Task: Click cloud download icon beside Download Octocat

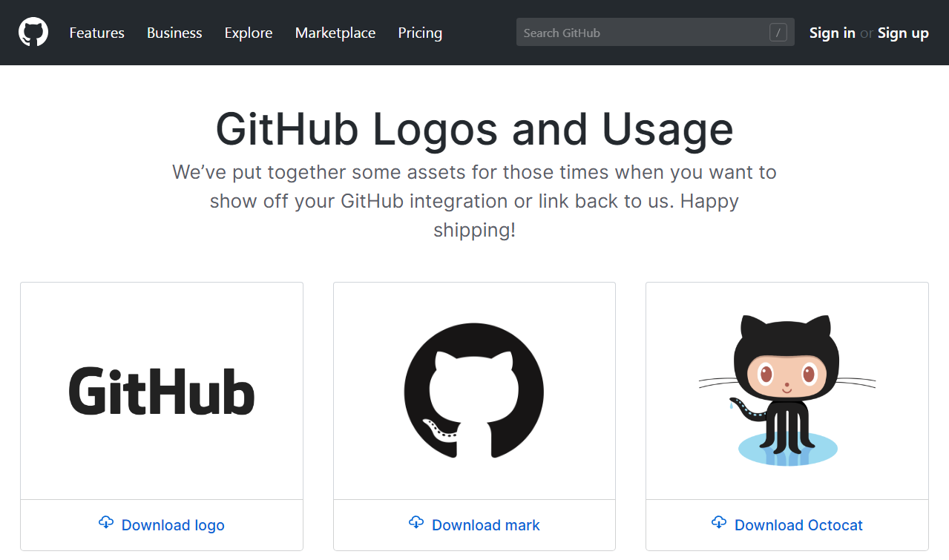Action: [x=719, y=523]
